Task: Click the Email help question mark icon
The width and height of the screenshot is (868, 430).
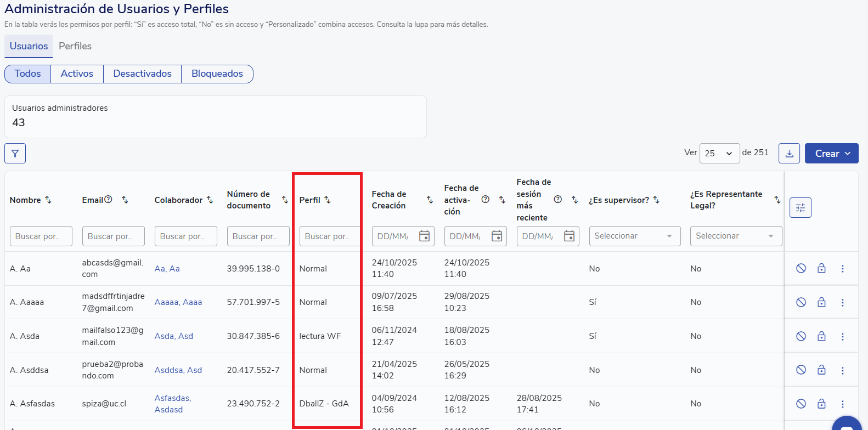Action: pyautogui.click(x=109, y=200)
